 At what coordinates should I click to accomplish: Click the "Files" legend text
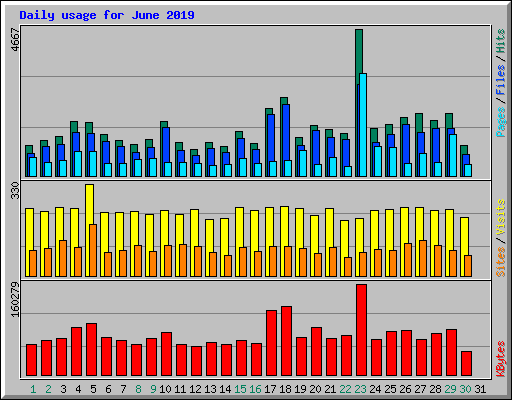click(x=501, y=80)
